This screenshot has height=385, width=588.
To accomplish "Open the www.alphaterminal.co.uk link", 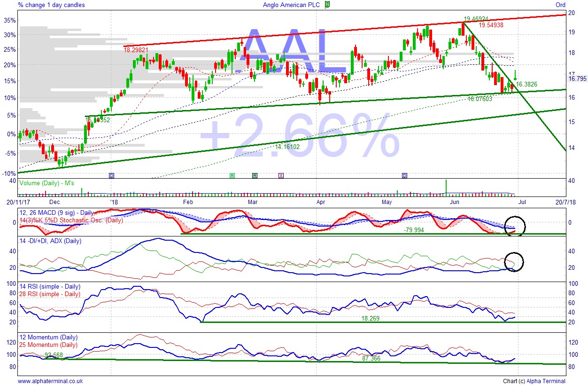I will point(50,381).
